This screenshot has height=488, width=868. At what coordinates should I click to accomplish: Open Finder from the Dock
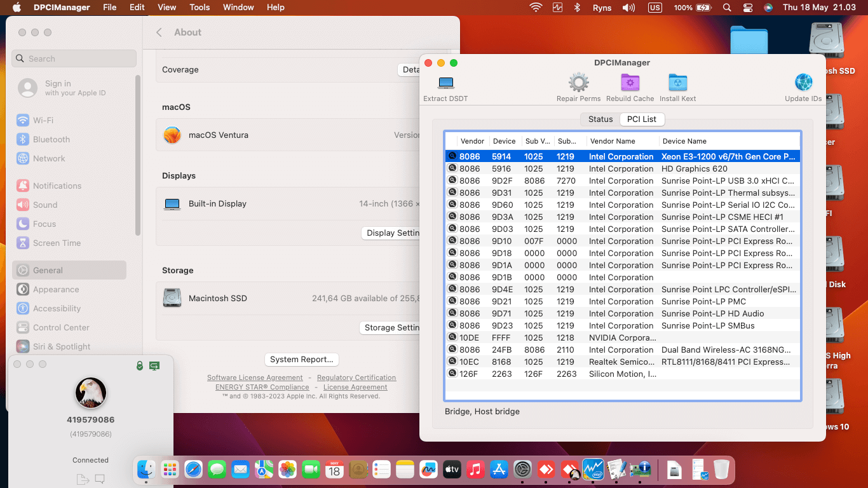(146, 470)
